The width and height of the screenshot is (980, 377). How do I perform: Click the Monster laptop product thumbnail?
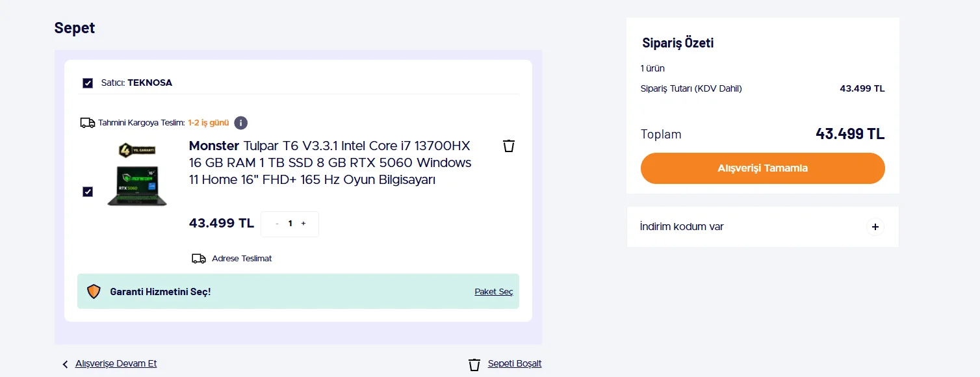coord(137,175)
